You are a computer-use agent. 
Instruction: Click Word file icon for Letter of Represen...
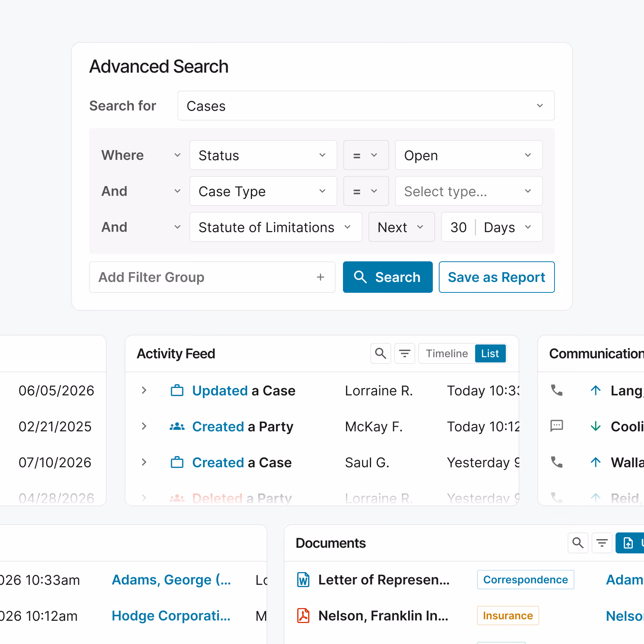click(x=303, y=580)
